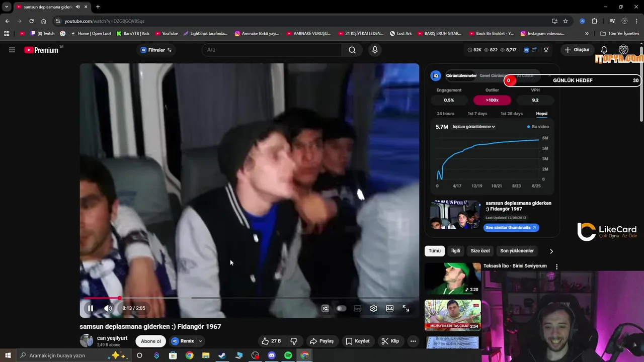This screenshot has width=644, height=362.
Task: Click the vidIQ trophy icon in header
Action: tap(546, 50)
